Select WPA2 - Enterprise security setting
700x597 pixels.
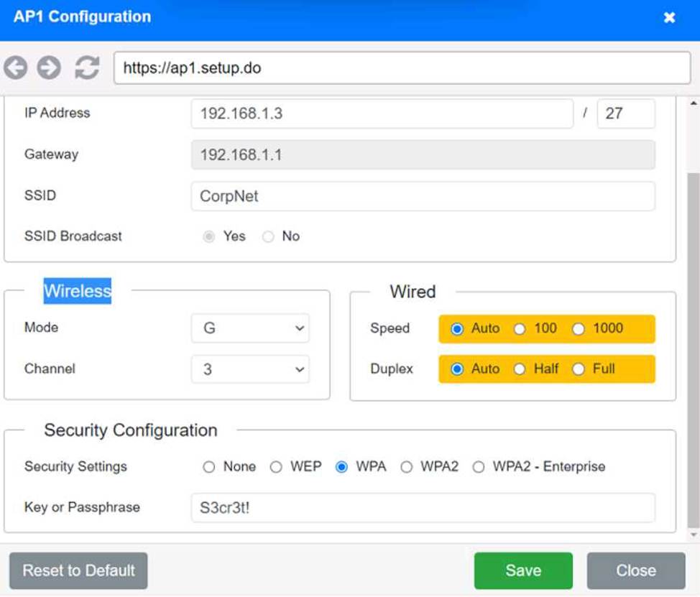coord(479,467)
